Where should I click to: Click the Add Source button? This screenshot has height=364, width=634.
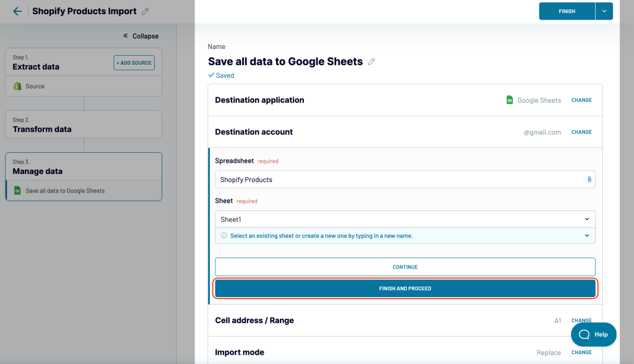[134, 63]
